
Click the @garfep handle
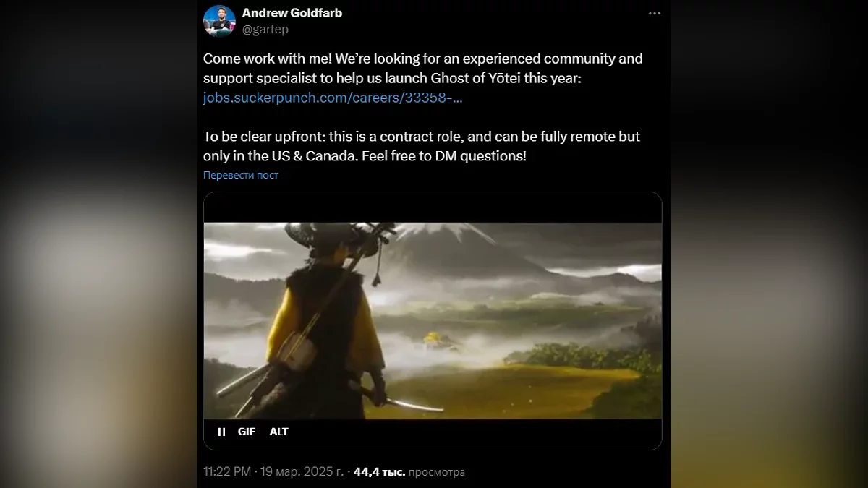[x=265, y=30]
